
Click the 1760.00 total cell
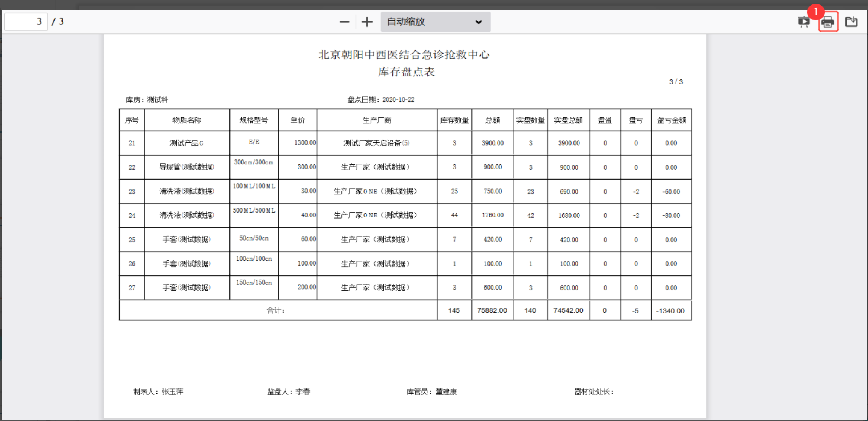click(x=493, y=215)
